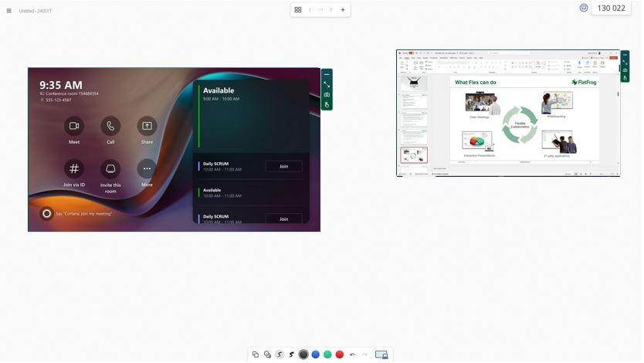Image resolution: width=644 pixels, height=363 pixels.
Task: Open the hamburger menu next to the board title
Action: pyautogui.click(x=9, y=11)
